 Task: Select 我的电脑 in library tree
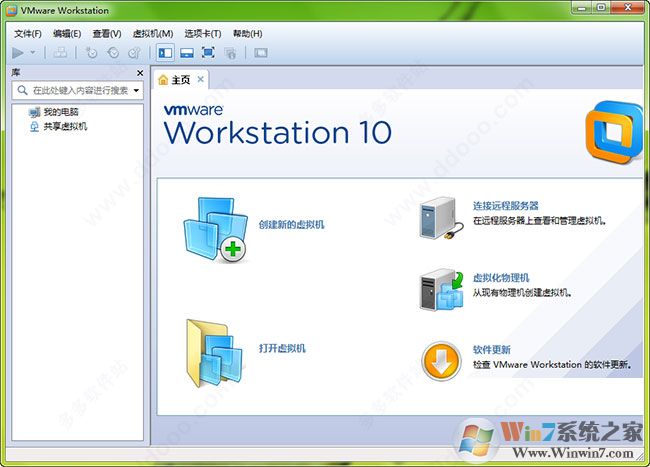coord(58,113)
